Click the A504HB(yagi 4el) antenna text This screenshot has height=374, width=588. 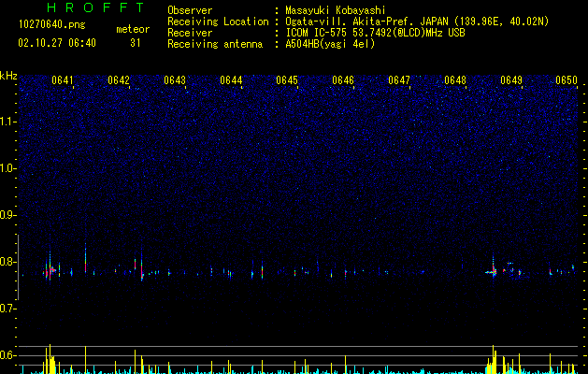pos(330,44)
